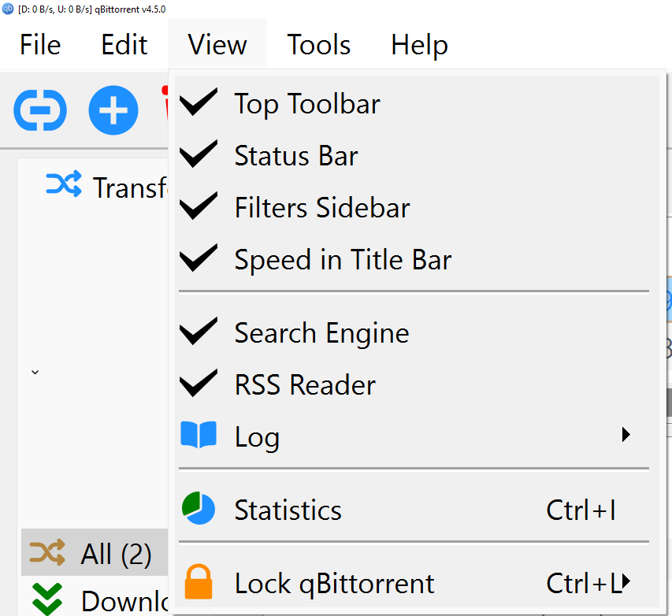Viewport: 672px width, 616px height.
Task: Select Statistics Ctrl+I menu entry
Action: pyautogui.click(x=414, y=510)
